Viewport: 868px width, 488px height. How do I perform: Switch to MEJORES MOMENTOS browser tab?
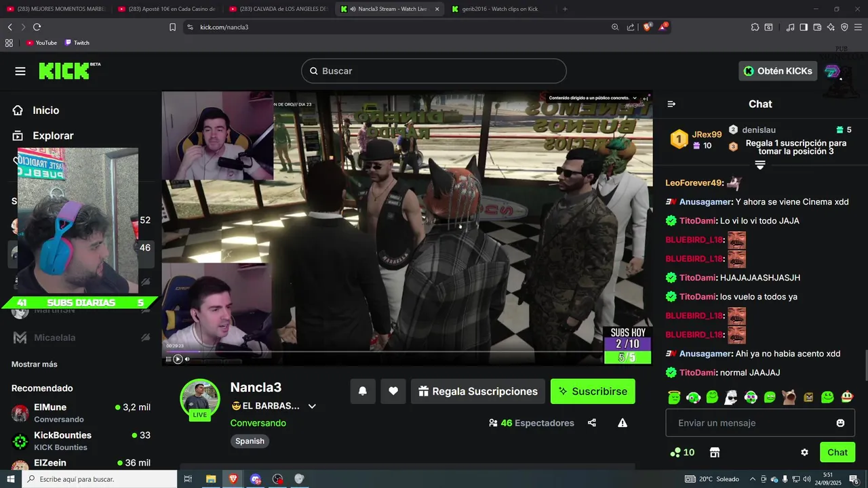click(56, 9)
